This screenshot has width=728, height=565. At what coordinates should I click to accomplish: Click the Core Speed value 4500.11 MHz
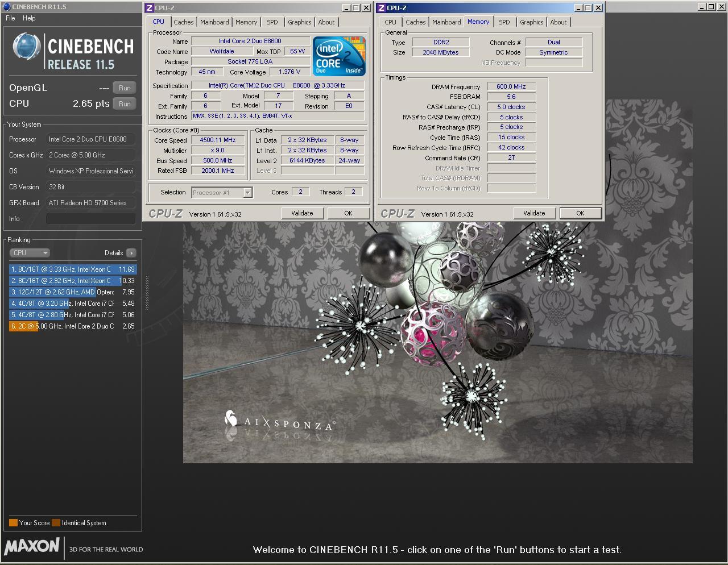218,140
